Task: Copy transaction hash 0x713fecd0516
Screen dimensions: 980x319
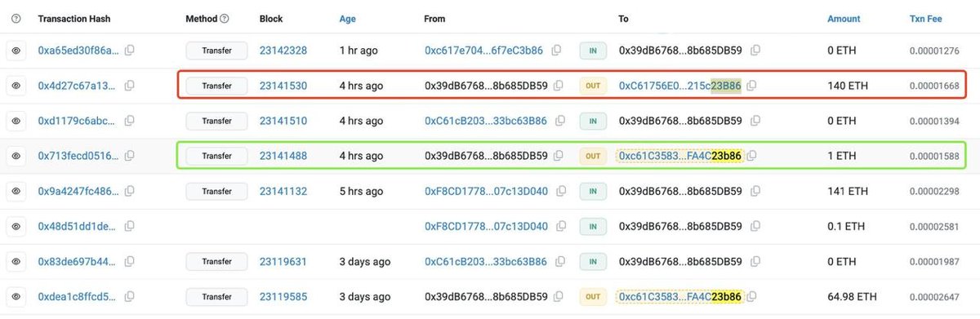Action: (129, 156)
